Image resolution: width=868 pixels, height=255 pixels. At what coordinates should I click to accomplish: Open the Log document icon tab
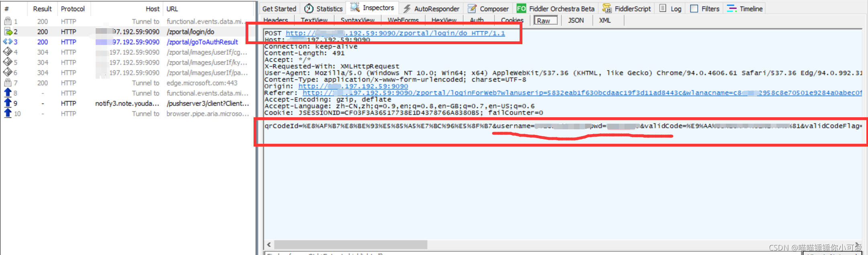coord(663,8)
